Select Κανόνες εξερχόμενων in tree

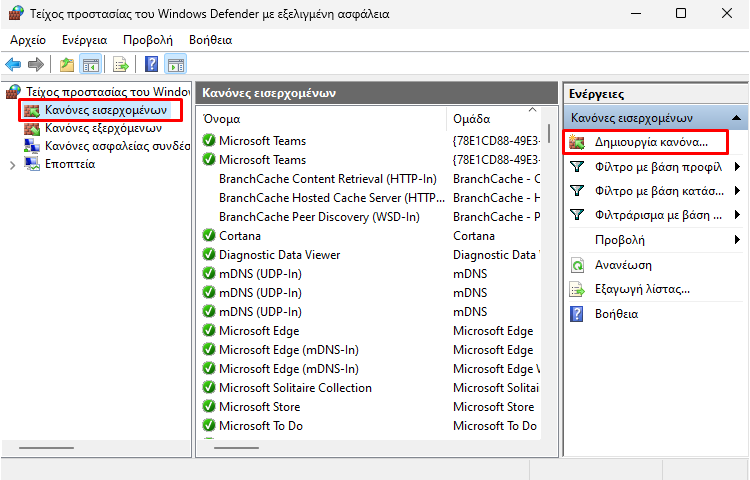coord(103,128)
